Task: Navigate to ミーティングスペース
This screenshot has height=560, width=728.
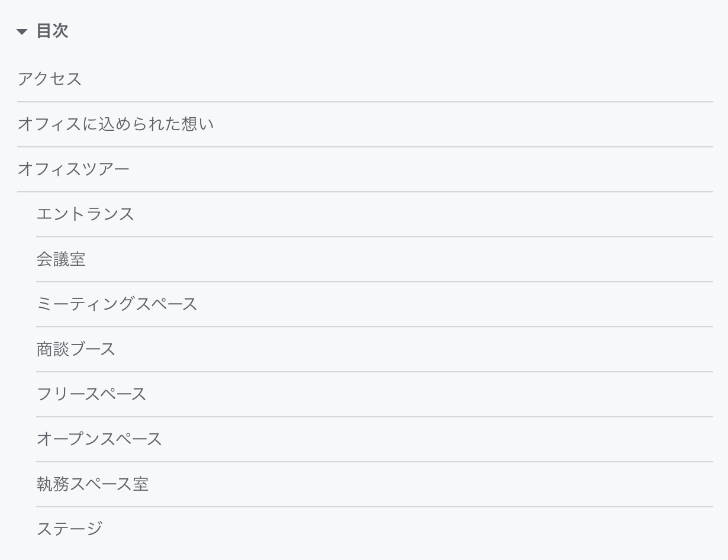Action: 117,304
